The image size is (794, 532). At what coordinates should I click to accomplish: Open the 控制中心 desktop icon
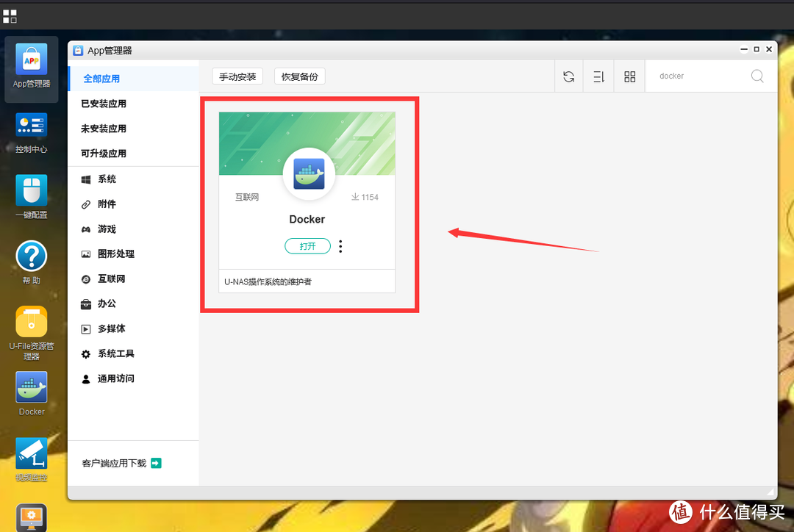click(32, 133)
